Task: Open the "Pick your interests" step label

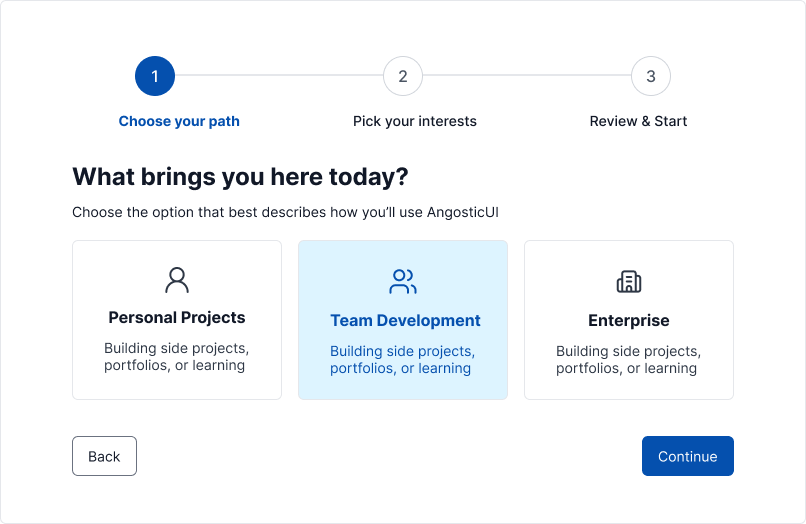Action: pyautogui.click(x=415, y=121)
